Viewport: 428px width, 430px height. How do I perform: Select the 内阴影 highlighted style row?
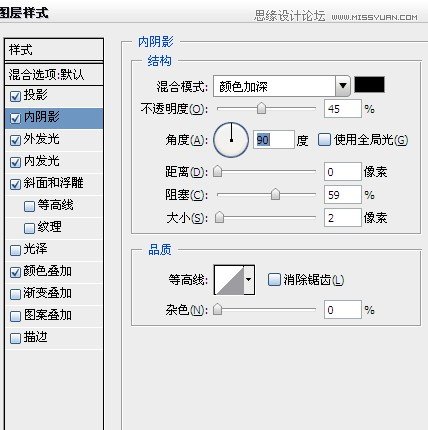(x=54, y=118)
